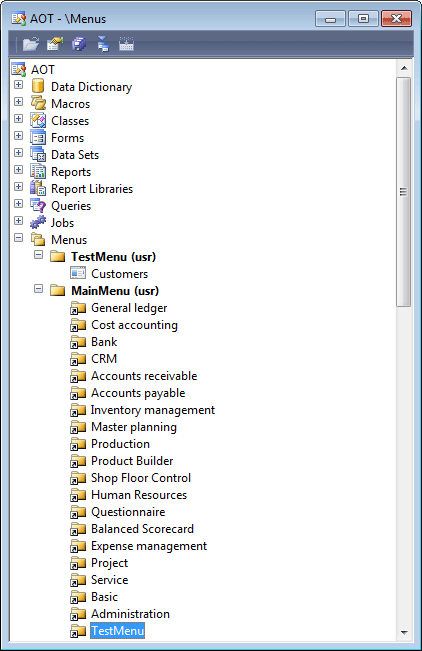
Task: Click the scrollbar down arrow
Action: coord(404,633)
